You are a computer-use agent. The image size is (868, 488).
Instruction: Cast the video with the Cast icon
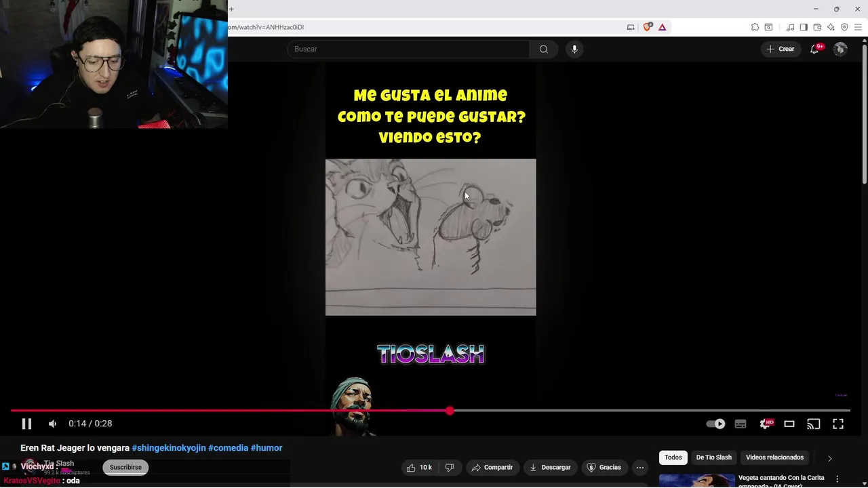pyautogui.click(x=814, y=424)
